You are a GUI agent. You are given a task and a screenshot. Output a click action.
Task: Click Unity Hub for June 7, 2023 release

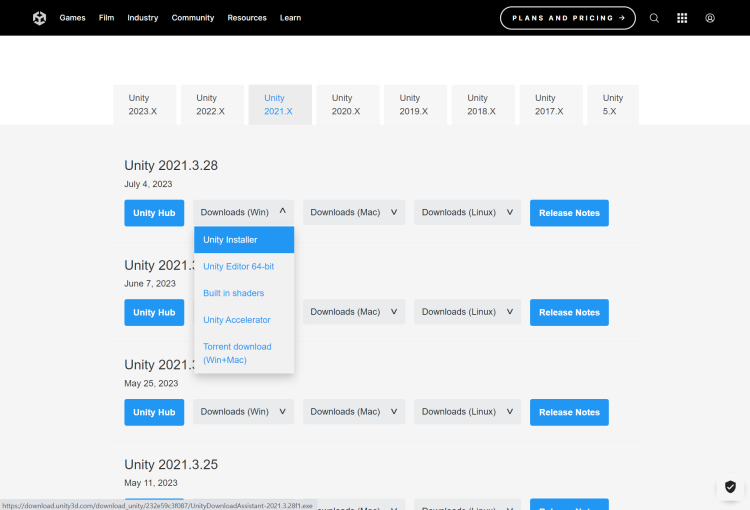154,312
